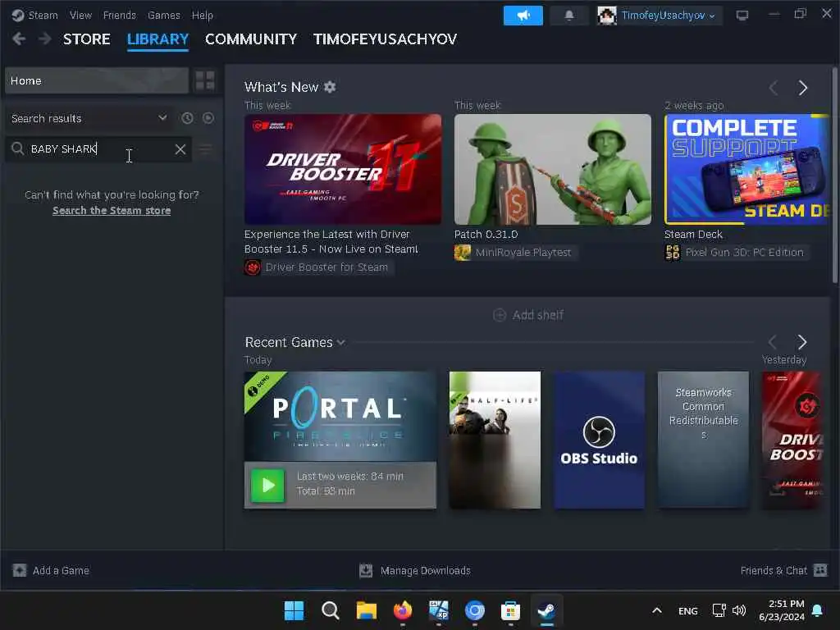Click the Steam logo icon in menu bar

[18, 15]
